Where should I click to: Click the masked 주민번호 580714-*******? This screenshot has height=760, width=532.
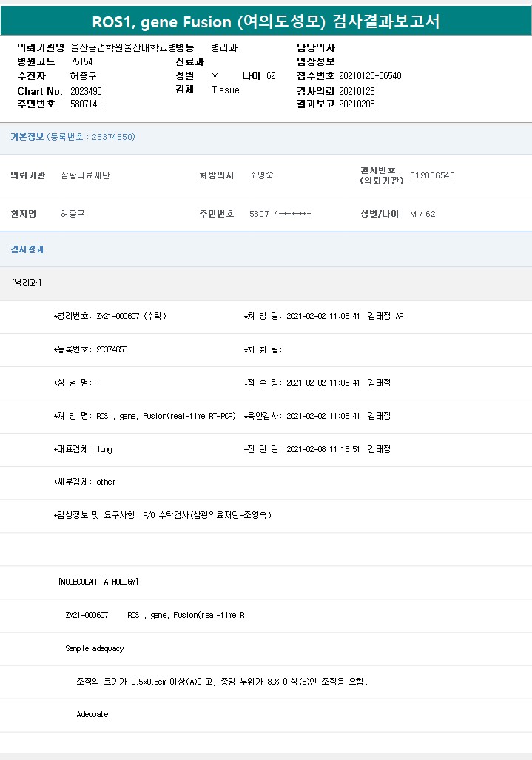[x=280, y=214]
